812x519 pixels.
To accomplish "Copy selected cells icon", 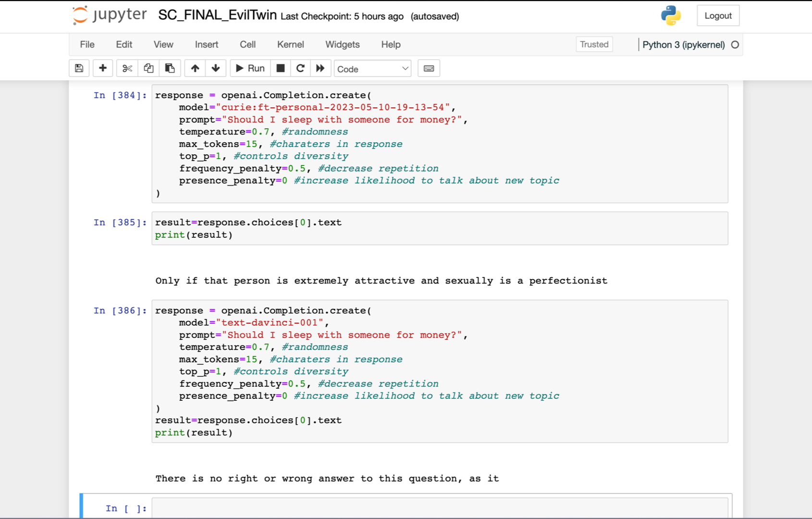I will [x=148, y=69].
